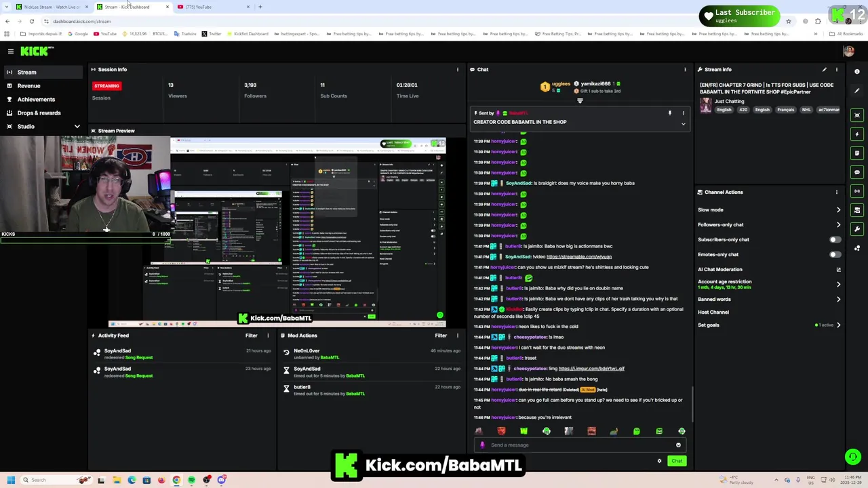Open Mod Actions Filter dropdown
The width and height of the screenshot is (868, 488).
(441, 335)
